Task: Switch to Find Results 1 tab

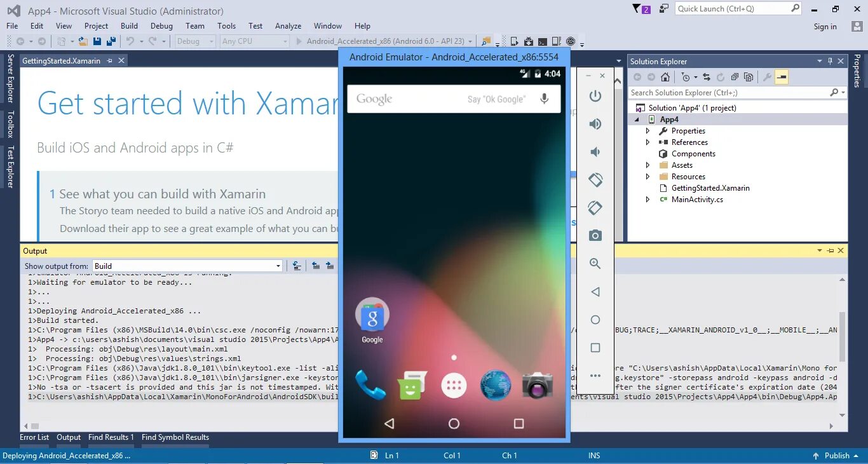Action: pos(111,437)
